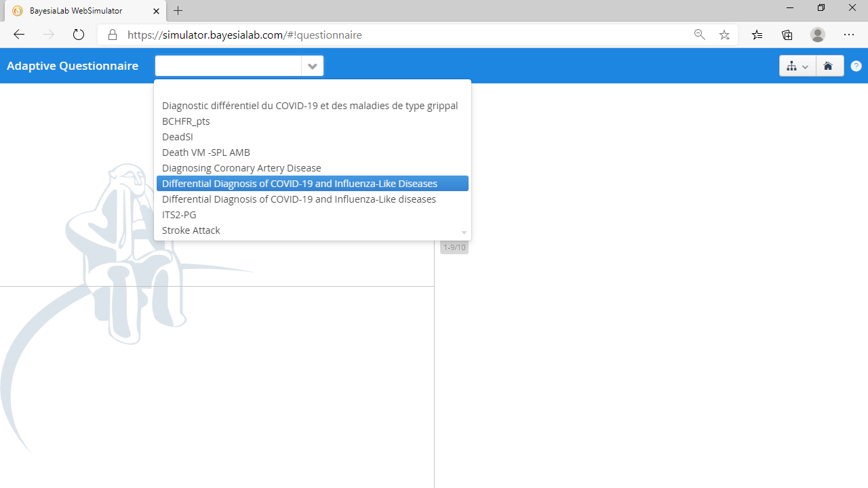Open the Collections icon

pyautogui.click(x=787, y=35)
